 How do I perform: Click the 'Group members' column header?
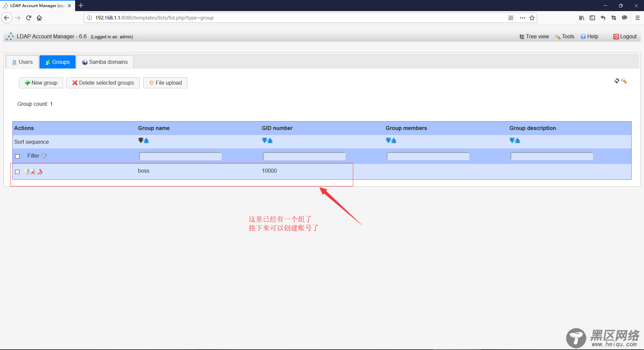[406, 128]
